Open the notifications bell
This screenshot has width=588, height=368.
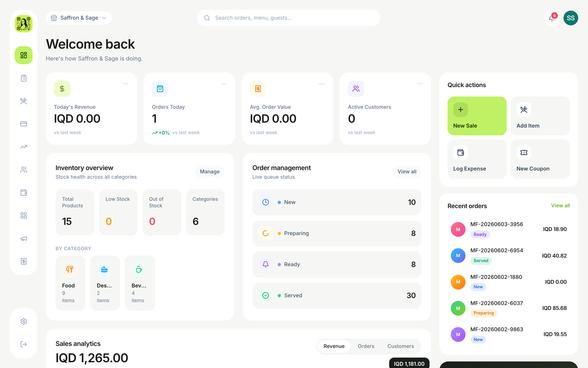(x=552, y=18)
